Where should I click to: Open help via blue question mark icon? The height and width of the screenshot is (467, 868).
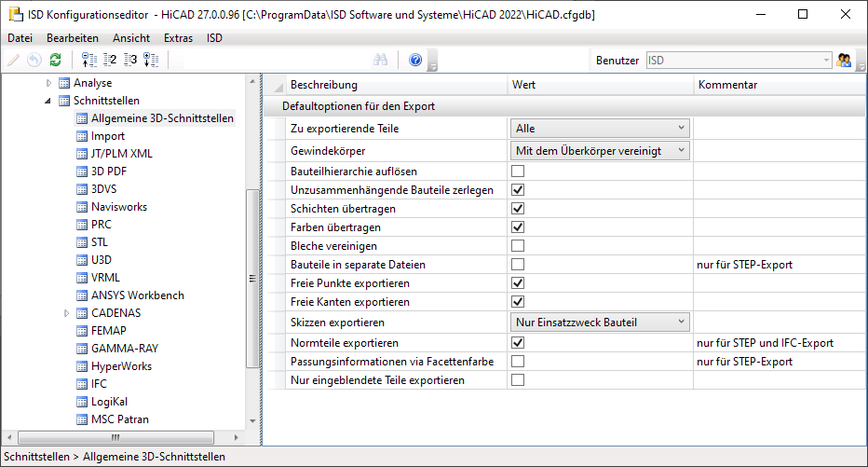[415, 60]
